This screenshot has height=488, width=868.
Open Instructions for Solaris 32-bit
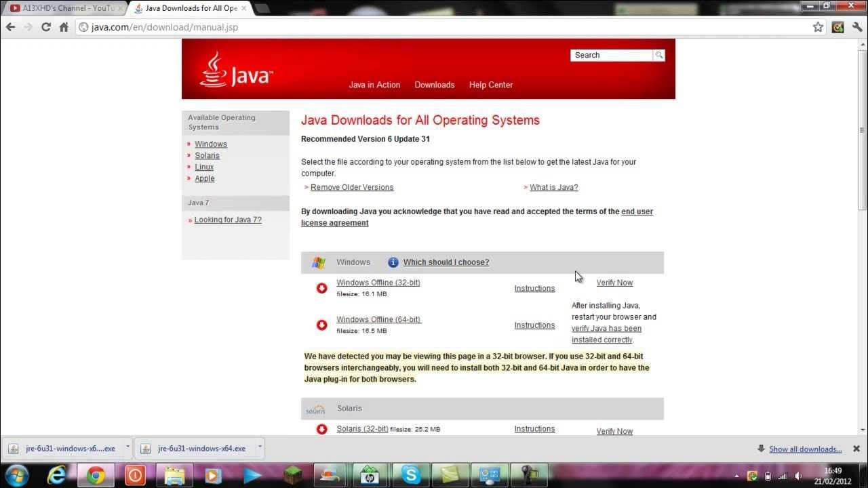534,429
